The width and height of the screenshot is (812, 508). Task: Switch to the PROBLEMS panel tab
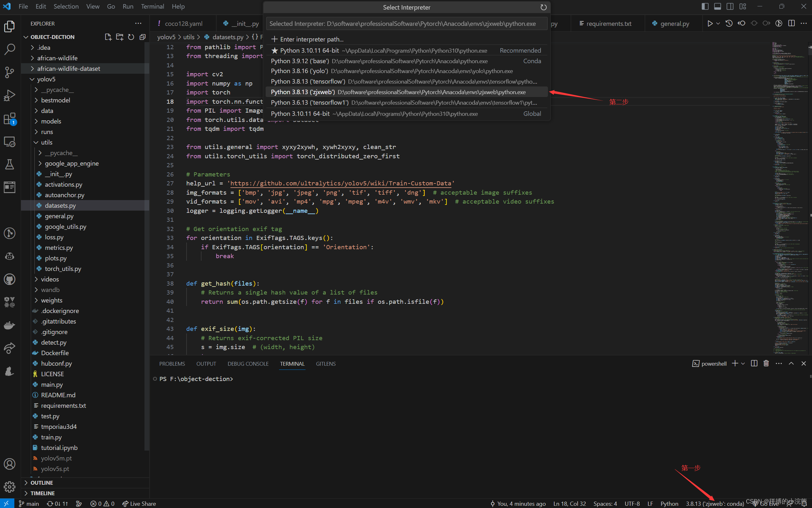point(172,364)
